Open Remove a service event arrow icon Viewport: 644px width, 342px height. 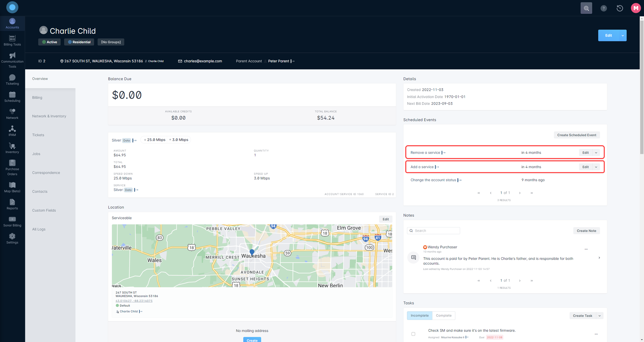click(443, 152)
